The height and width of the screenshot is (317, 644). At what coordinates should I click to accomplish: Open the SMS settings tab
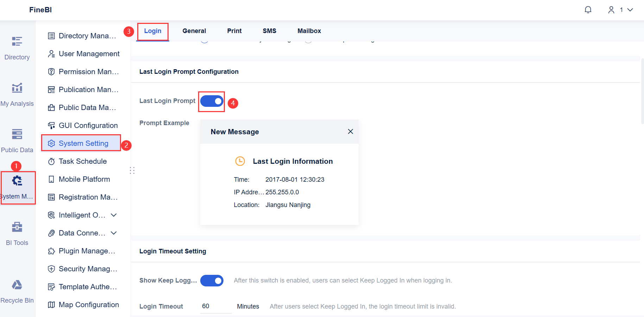click(x=269, y=31)
